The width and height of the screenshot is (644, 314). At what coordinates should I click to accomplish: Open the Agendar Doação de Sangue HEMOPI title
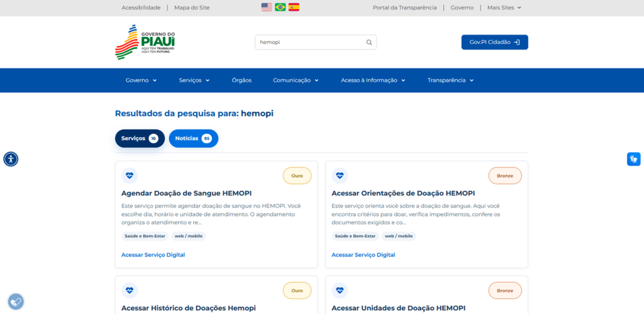(186, 193)
